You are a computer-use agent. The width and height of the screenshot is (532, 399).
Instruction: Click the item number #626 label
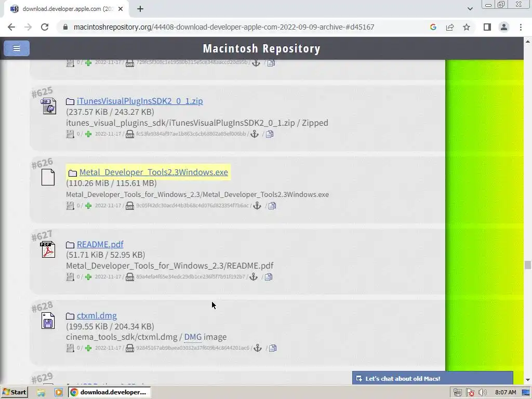tap(43, 164)
